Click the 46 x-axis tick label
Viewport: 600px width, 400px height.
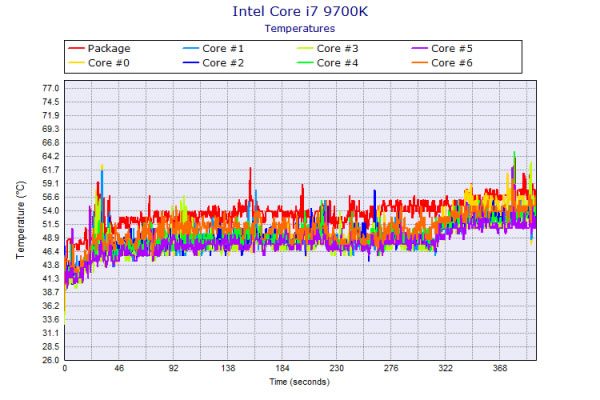pos(119,368)
